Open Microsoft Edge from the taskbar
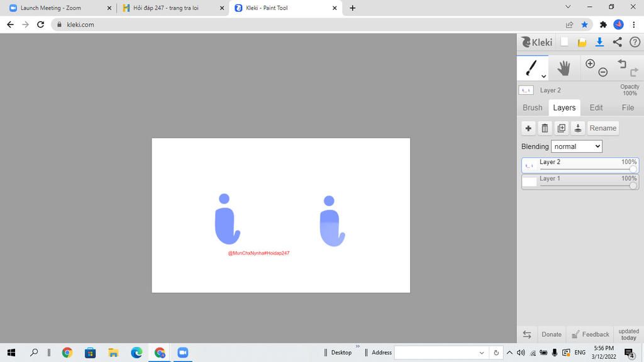The height and width of the screenshot is (362, 644). tap(136, 353)
